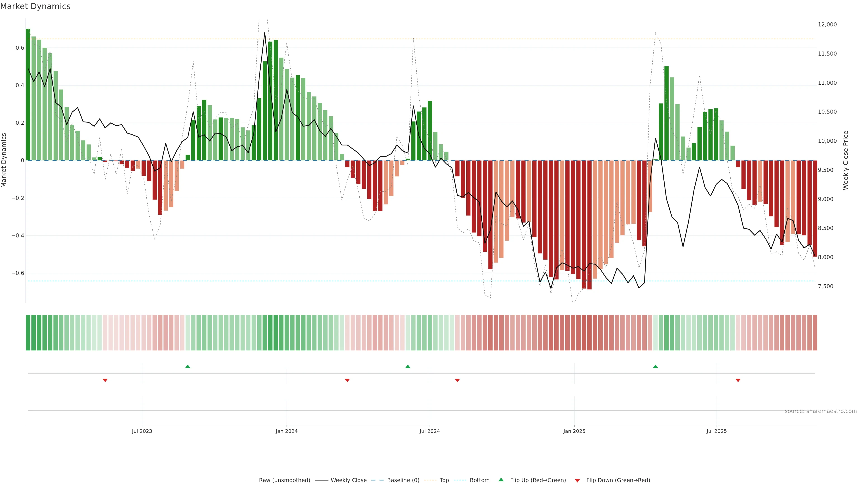Click the Flip Down legend triangle icon
The image size is (868, 488).
pyautogui.click(x=577, y=481)
